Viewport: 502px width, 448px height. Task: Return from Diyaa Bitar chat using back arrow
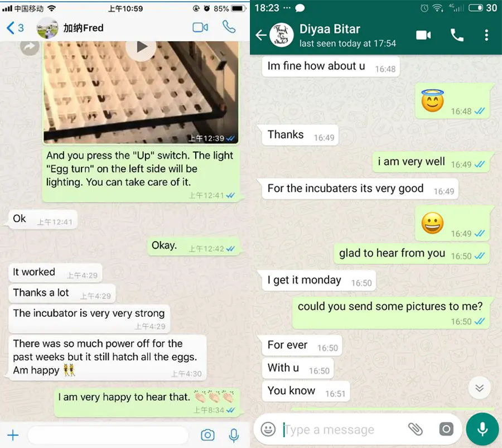261,35
